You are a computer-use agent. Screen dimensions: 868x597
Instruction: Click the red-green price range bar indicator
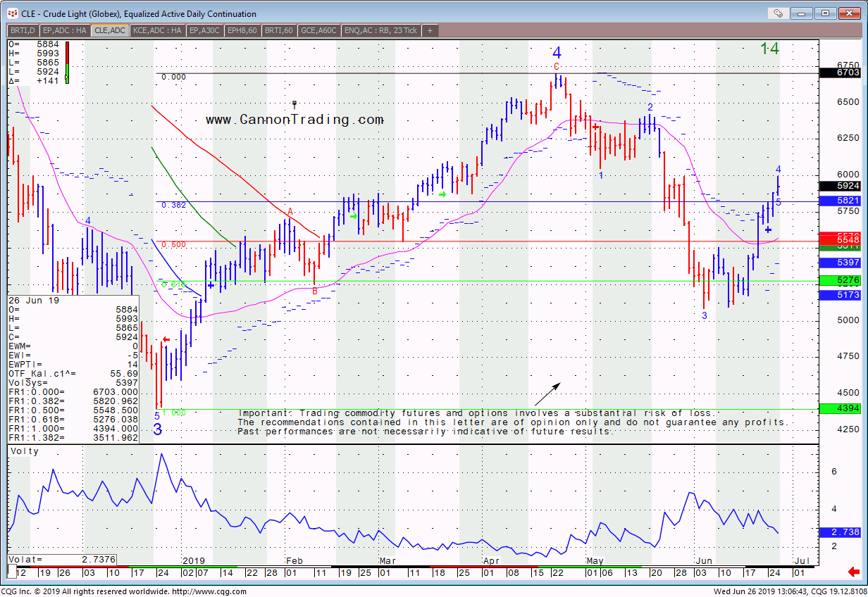tap(67, 63)
